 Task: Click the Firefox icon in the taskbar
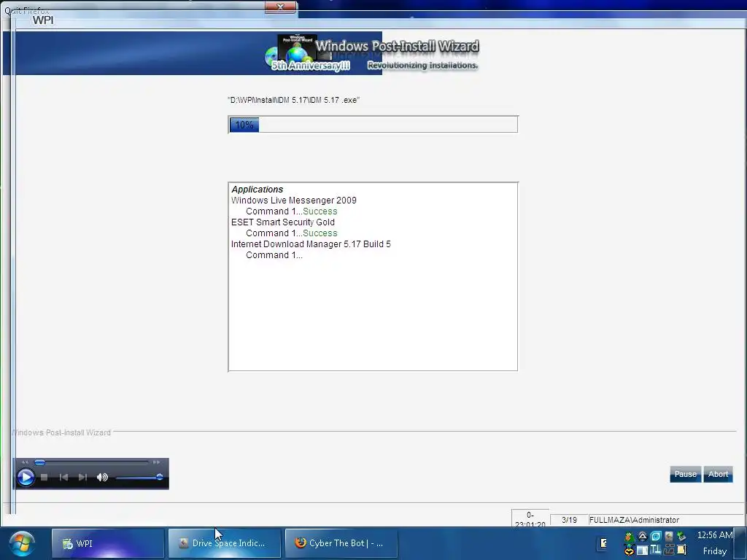(x=300, y=542)
